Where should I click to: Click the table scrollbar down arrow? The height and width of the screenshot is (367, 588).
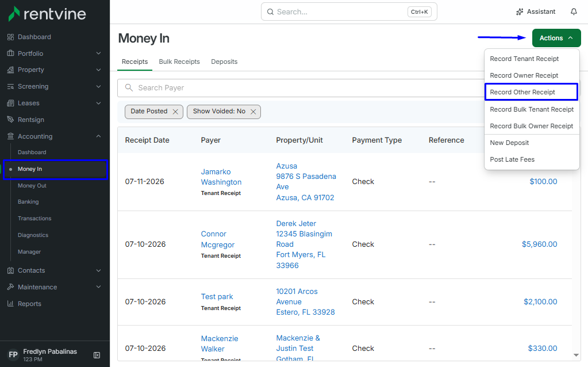tap(576, 355)
